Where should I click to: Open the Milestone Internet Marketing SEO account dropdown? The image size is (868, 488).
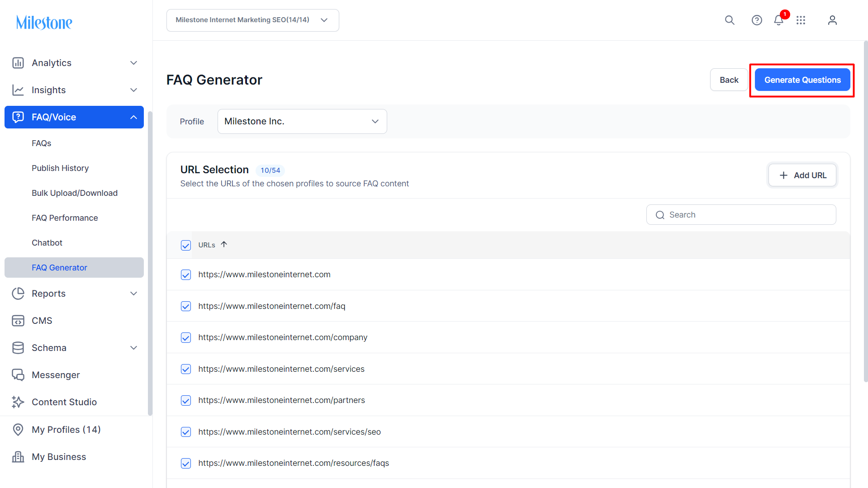[x=252, y=20]
